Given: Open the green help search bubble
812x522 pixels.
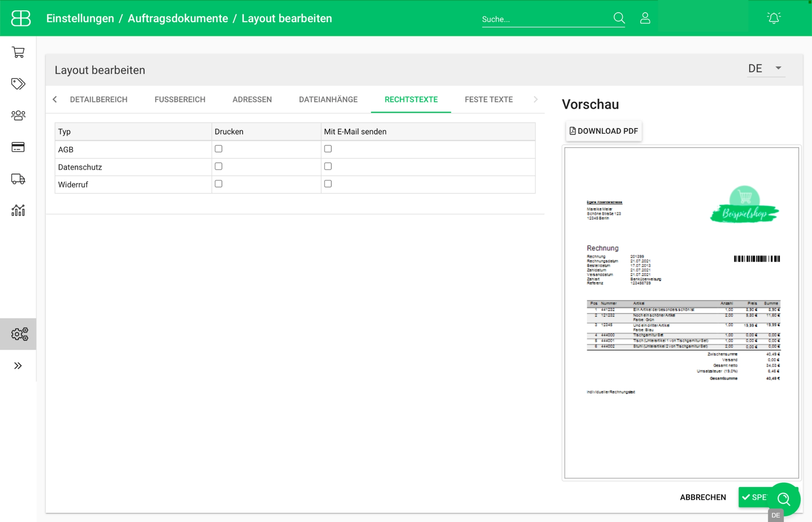Looking at the screenshot, I should (784, 498).
